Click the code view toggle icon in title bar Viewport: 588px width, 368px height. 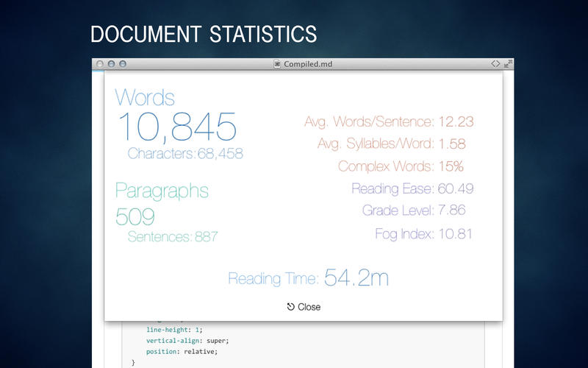(x=495, y=64)
